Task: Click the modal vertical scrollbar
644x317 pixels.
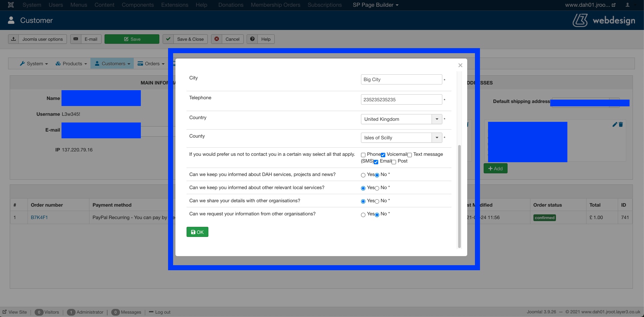Action: coord(459,197)
